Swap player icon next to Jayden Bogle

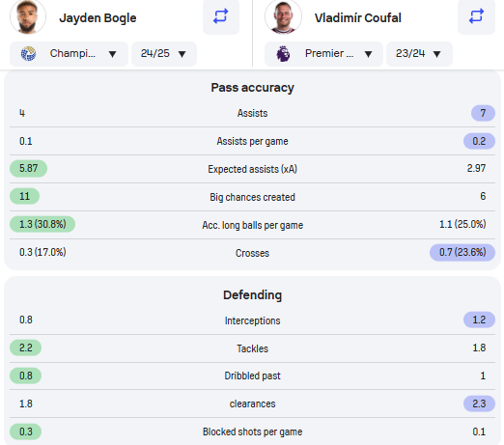[221, 16]
